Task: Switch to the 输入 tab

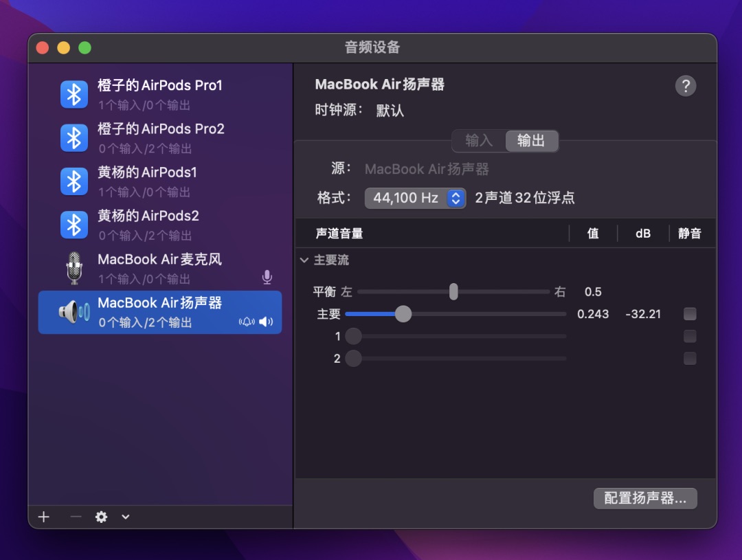Action: [479, 141]
